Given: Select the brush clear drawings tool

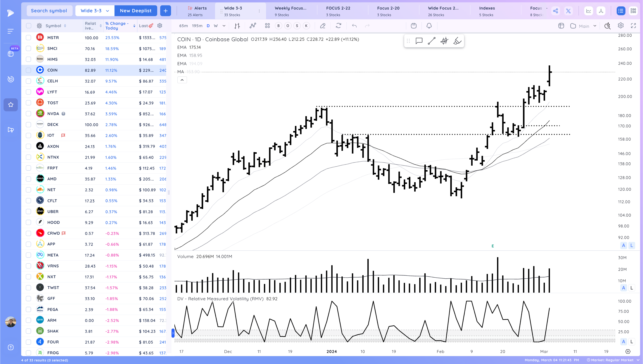Looking at the screenshot, I should tap(457, 41).
